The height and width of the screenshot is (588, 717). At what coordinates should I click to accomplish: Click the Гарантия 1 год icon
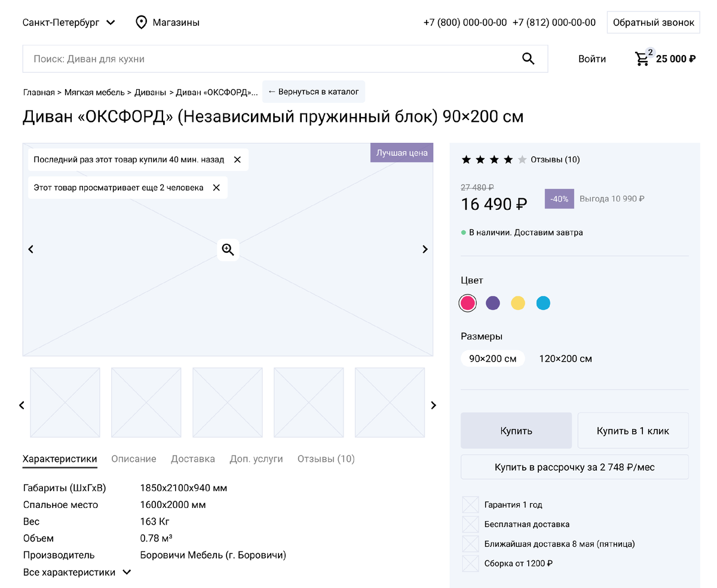[x=470, y=505]
